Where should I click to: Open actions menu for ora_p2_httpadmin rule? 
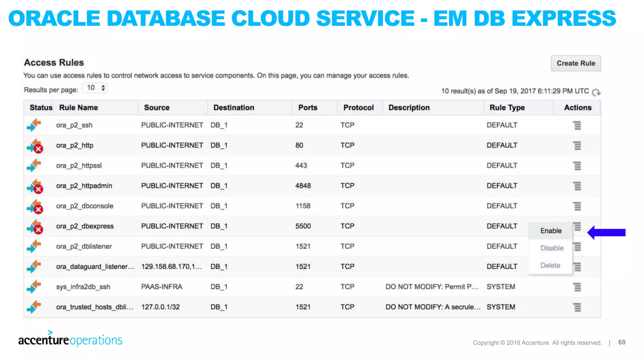coord(577,186)
